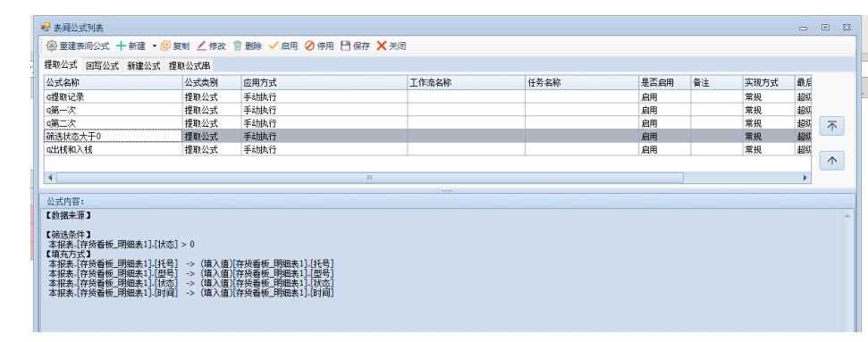Click scroll-up arrow in formula content pane
This screenshot has width=868, height=342.
(847, 215)
